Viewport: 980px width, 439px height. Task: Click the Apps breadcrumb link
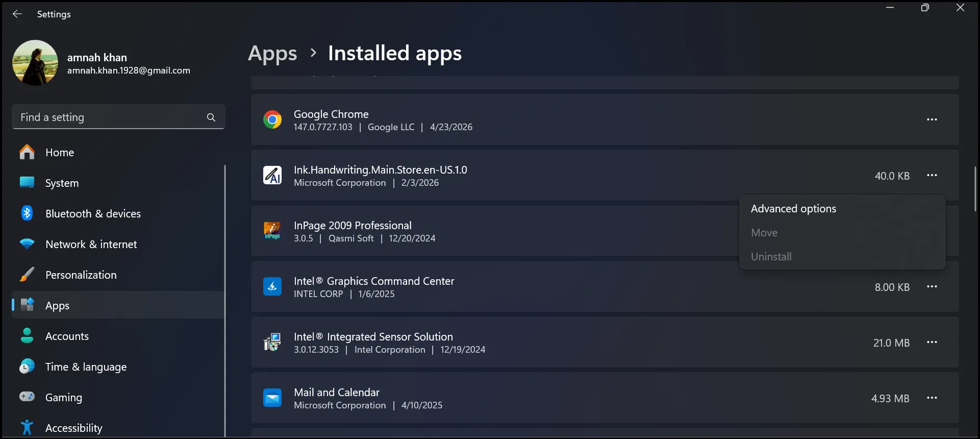(272, 54)
